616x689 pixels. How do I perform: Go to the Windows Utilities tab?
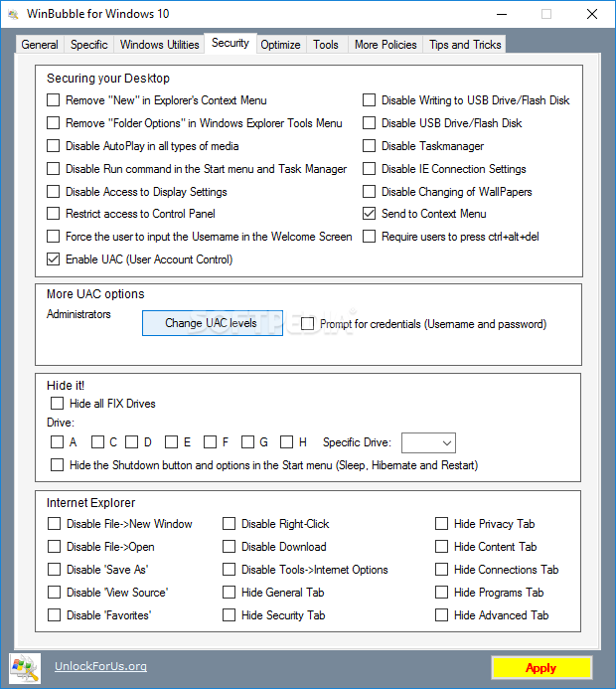tap(159, 45)
